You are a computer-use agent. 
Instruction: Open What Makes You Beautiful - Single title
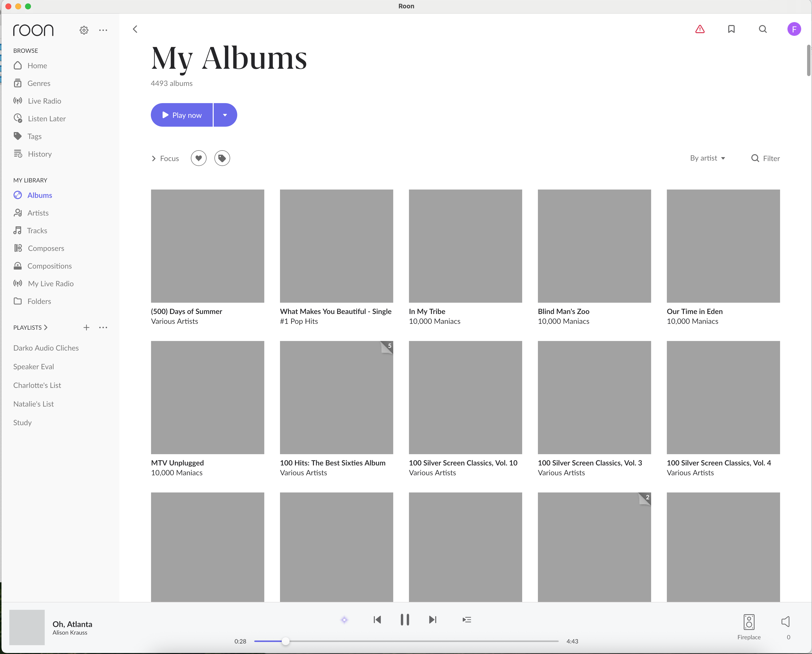coord(336,312)
